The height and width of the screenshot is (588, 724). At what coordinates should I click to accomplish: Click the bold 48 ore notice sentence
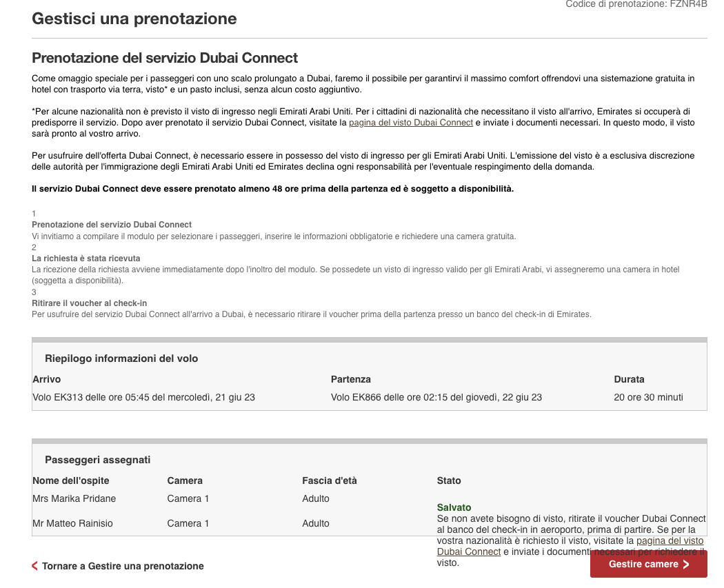272,189
